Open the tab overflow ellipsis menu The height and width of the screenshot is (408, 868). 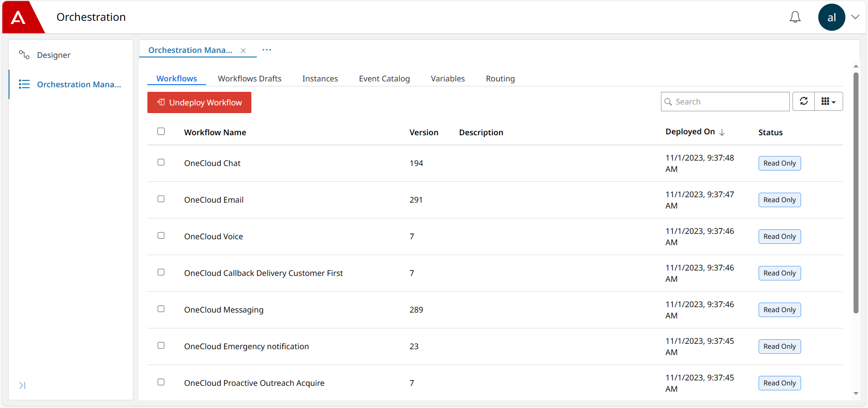click(x=267, y=50)
